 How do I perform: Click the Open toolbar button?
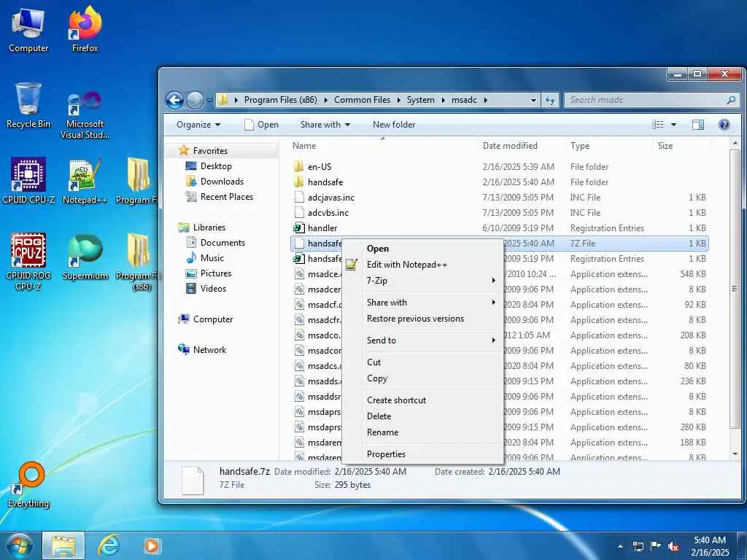(x=261, y=125)
